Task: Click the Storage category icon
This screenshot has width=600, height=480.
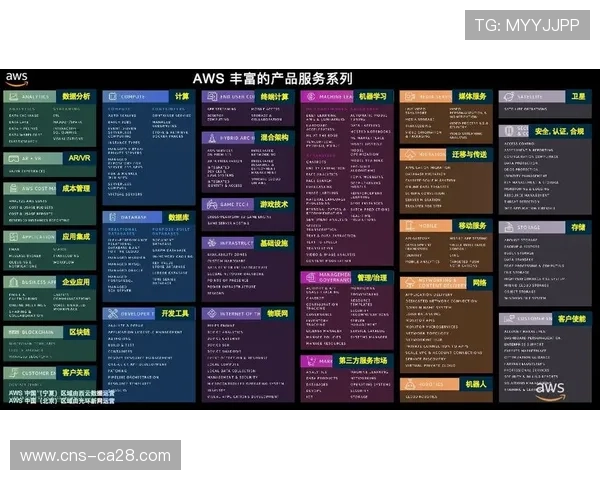Action: (x=509, y=227)
